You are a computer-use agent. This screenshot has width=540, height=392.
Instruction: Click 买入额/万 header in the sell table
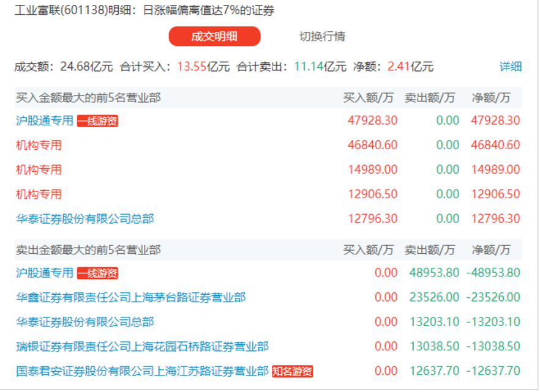click(x=368, y=250)
